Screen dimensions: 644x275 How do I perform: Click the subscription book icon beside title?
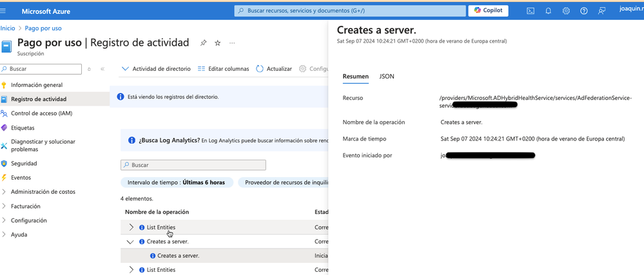(x=6, y=46)
